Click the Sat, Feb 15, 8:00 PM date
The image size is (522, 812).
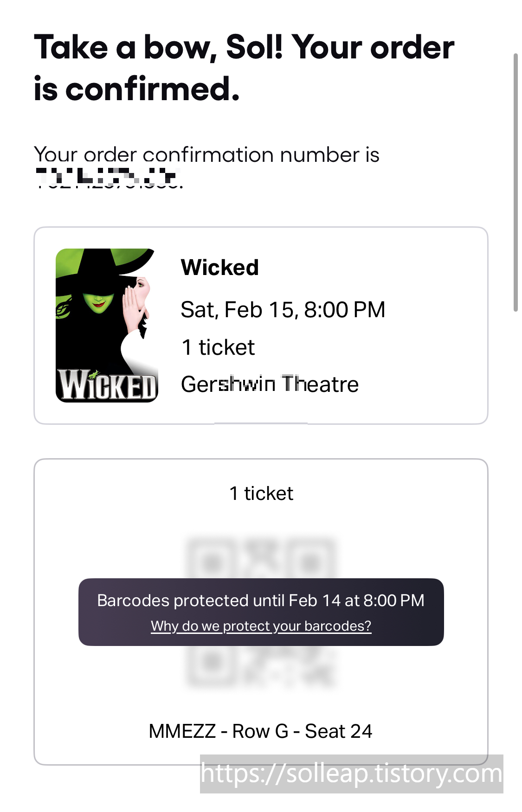[x=283, y=309]
